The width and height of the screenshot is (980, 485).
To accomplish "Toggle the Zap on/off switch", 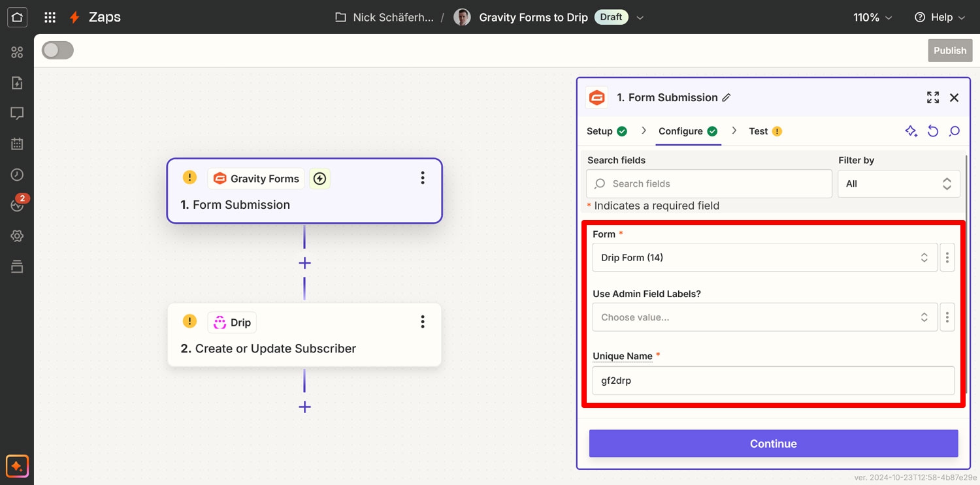I will pos(57,50).
